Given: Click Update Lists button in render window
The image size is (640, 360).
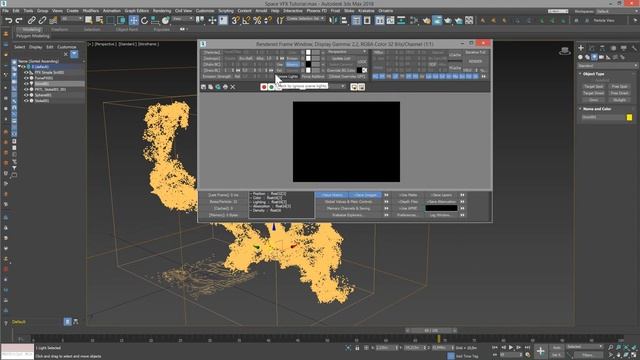Looking at the screenshot, I should (x=341, y=58).
